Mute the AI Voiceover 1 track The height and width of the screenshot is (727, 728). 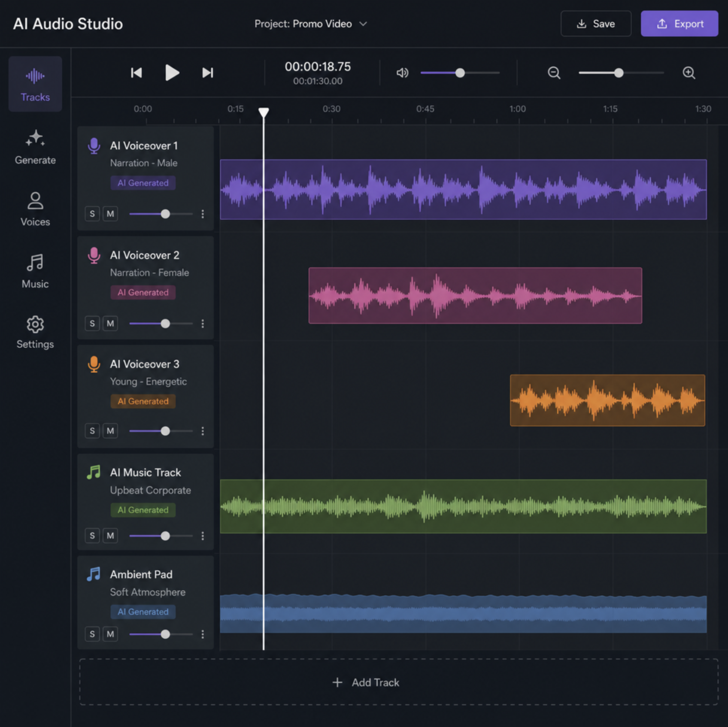110,213
